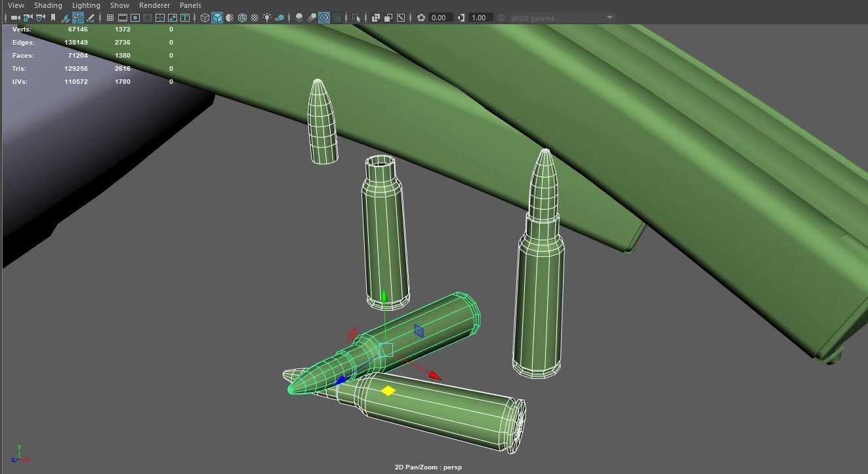Click the UVs count 110572
This screenshot has height=474, width=868.
tap(76, 82)
